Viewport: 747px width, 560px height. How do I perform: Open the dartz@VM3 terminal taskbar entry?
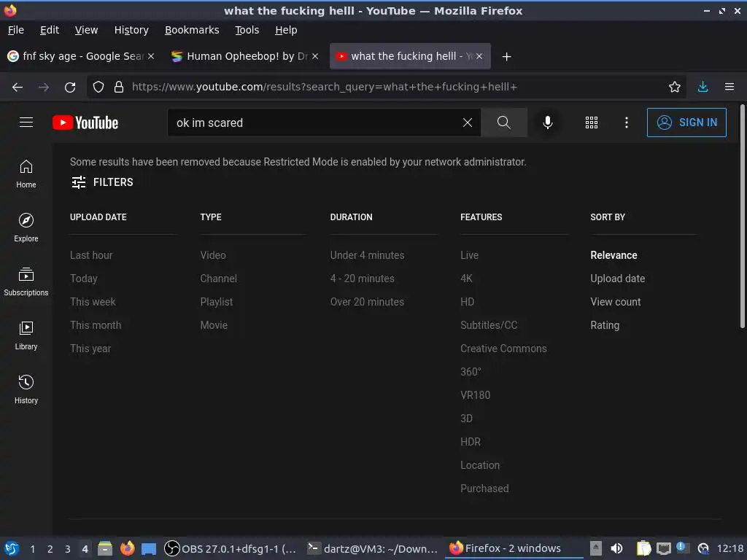[372, 548]
